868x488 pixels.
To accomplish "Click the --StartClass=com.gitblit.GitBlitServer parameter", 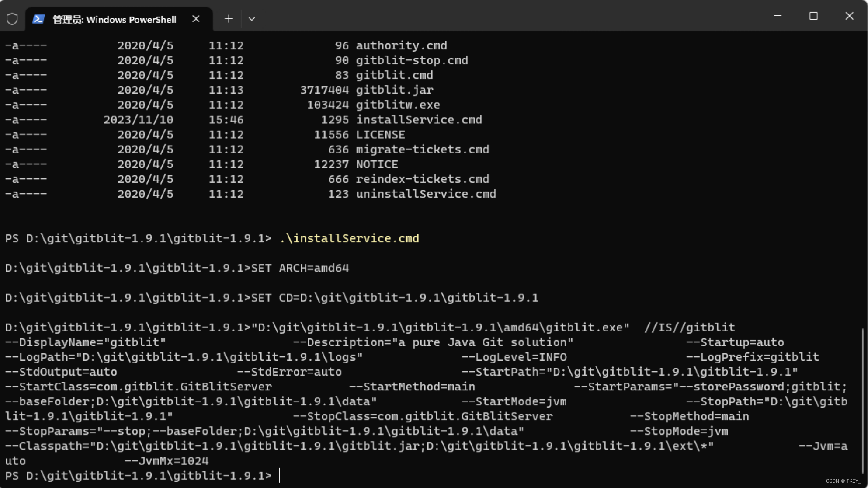I will [x=139, y=387].
